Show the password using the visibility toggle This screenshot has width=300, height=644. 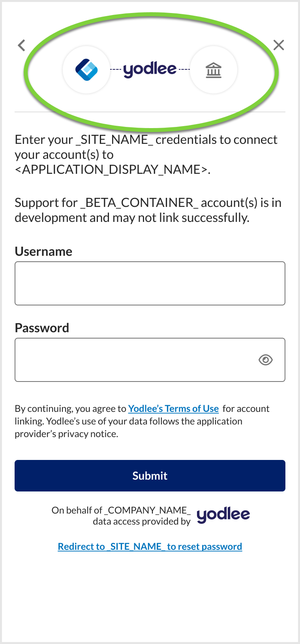(266, 359)
